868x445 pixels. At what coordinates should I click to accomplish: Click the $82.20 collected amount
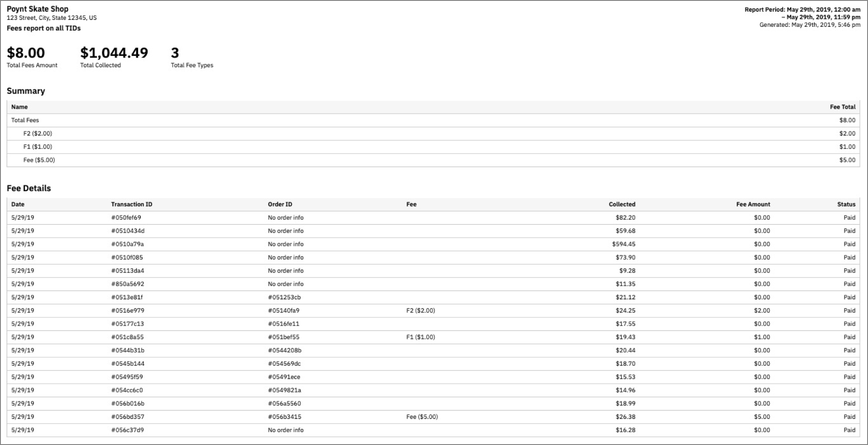pos(625,218)
